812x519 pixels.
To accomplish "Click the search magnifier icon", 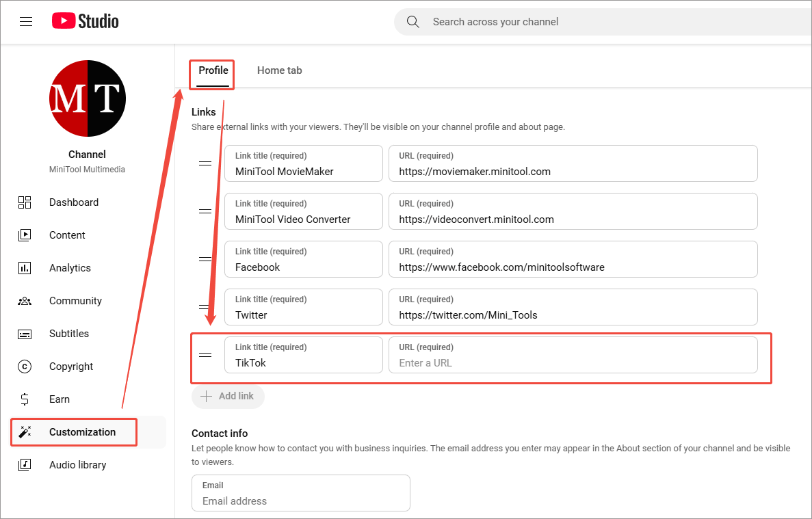I will (412, 22).
